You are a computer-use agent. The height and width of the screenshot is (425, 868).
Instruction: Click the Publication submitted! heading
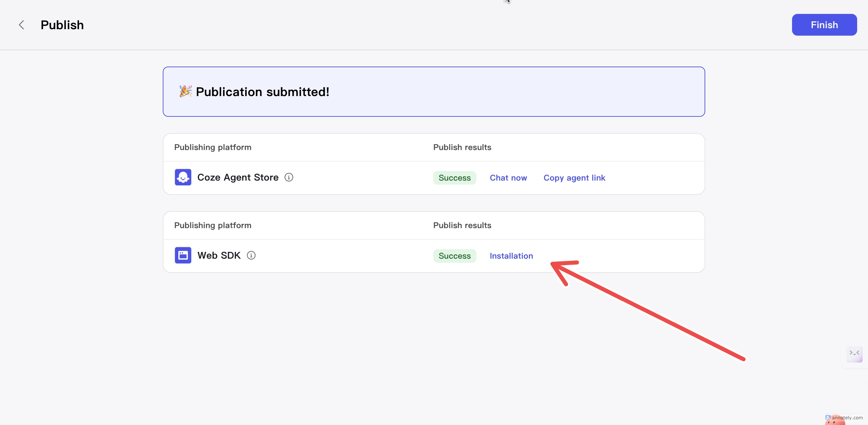pos(262,92)
